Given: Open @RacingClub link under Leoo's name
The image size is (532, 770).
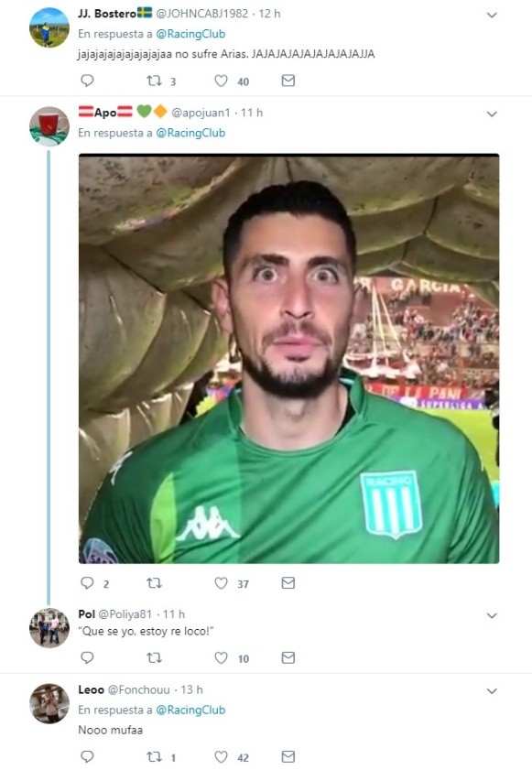Looking at the screenshot, I should coord(190,710).
